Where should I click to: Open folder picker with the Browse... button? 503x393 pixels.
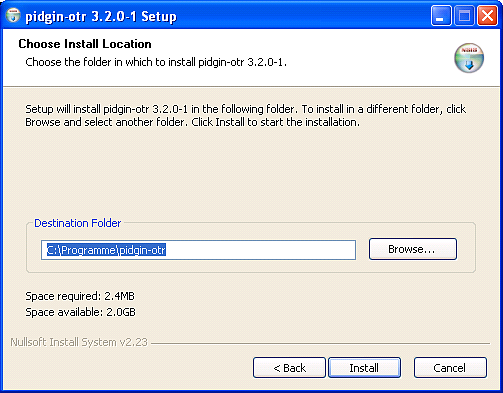point(413,249)
